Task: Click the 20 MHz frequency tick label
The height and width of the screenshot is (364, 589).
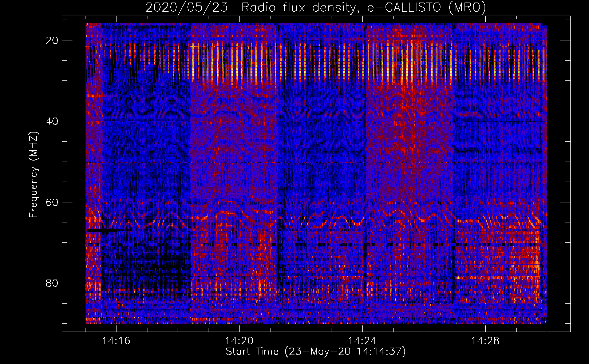Action: point(52,40)
